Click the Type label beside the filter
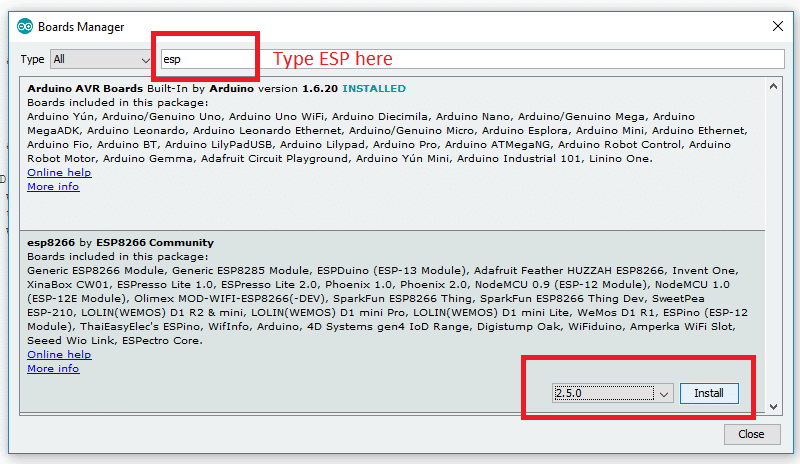800x464 pixels. click(32, 59)
